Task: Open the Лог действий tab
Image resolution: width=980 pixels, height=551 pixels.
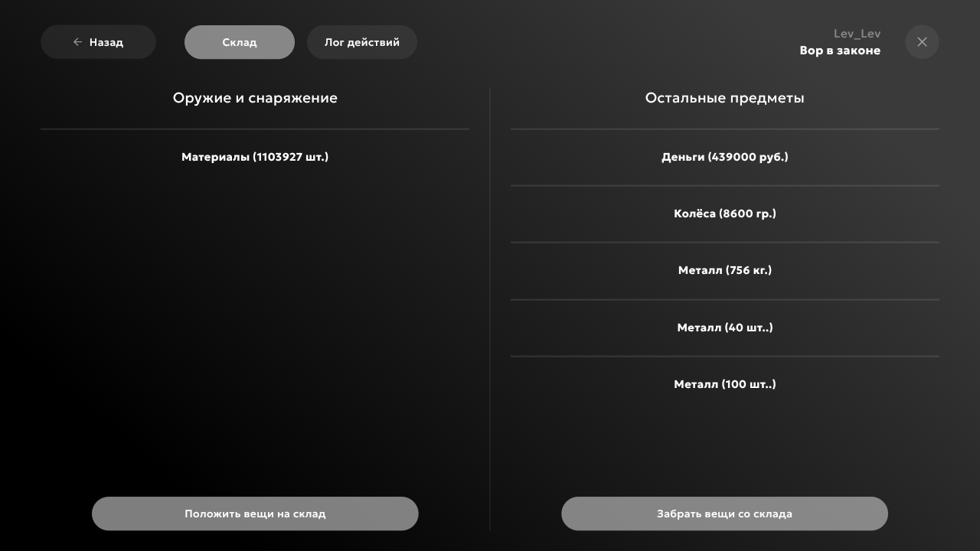Action: pyautogui.click(x=362, y=42)
